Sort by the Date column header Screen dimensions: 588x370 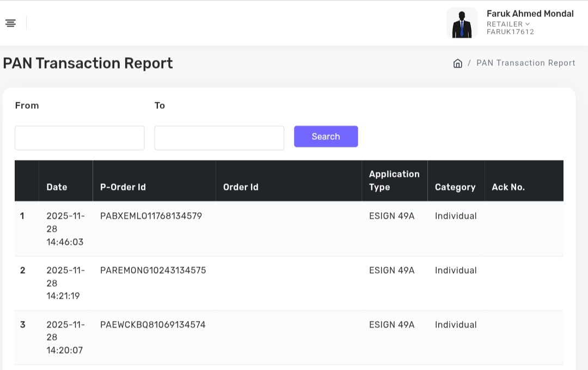[57, 187]
